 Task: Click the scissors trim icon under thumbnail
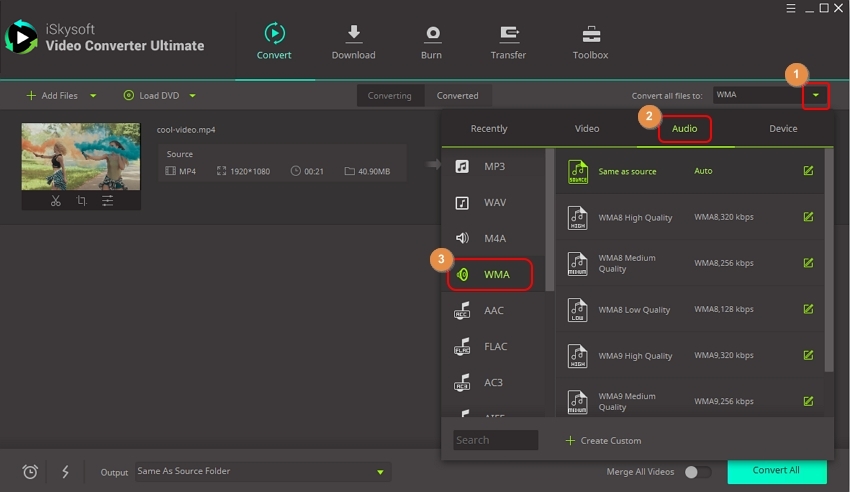56,201
